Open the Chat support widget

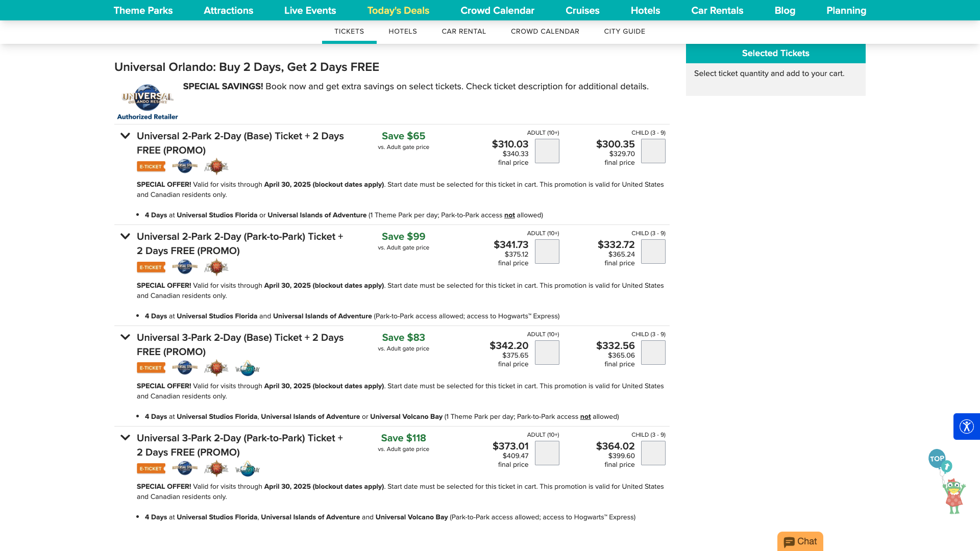[x=800, y=541]
